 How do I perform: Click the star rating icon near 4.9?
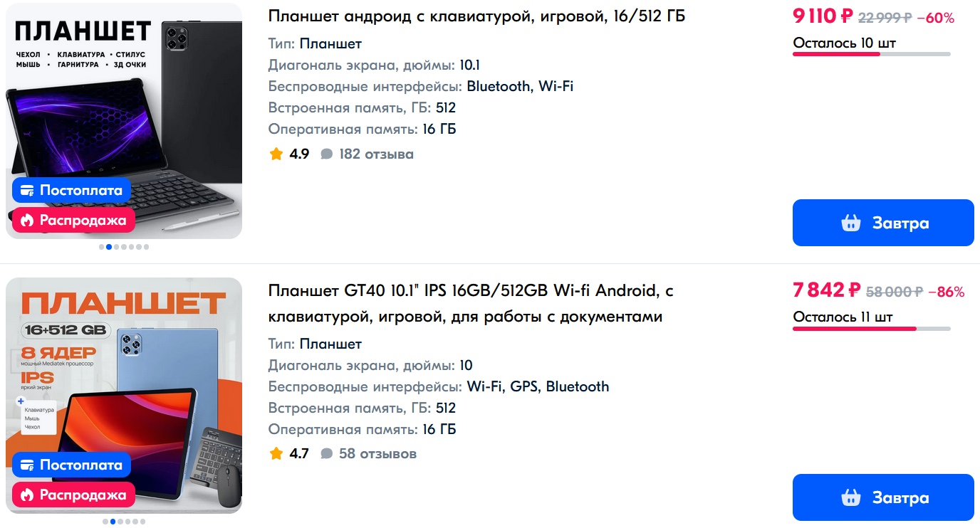276,153
